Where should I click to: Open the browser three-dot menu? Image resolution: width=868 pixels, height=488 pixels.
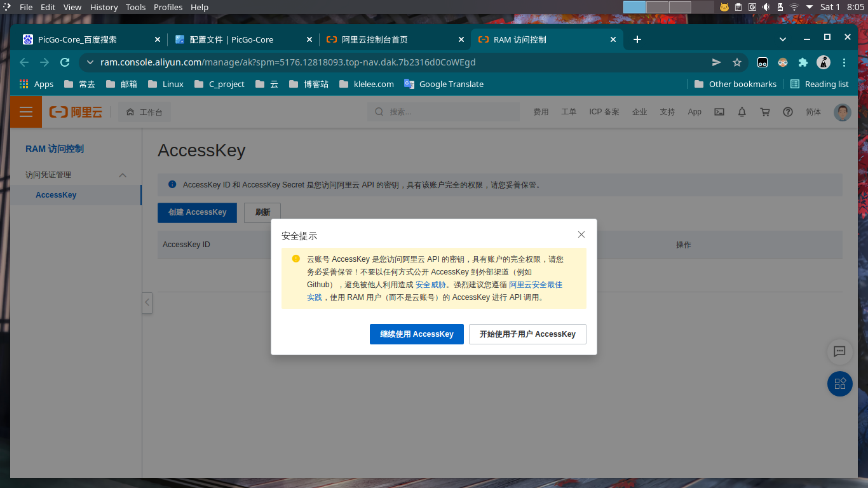[x=844, y=62]
